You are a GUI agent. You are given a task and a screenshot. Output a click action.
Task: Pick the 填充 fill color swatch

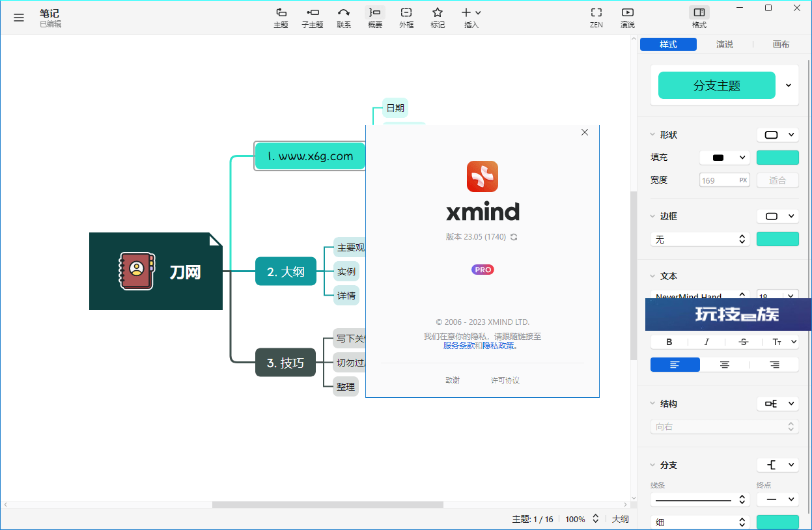tap(777, 158)
